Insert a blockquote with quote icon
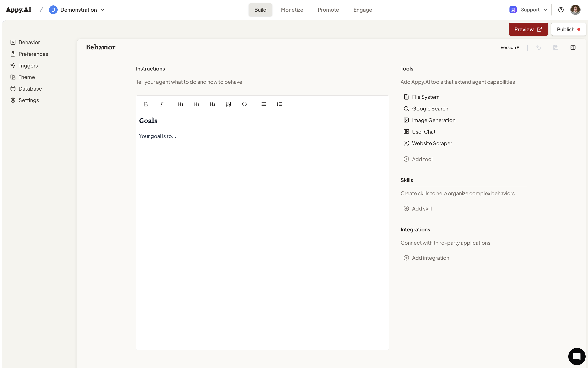This screenshot has width=588, height=368. pyautogui.click(x=228, y=104)
